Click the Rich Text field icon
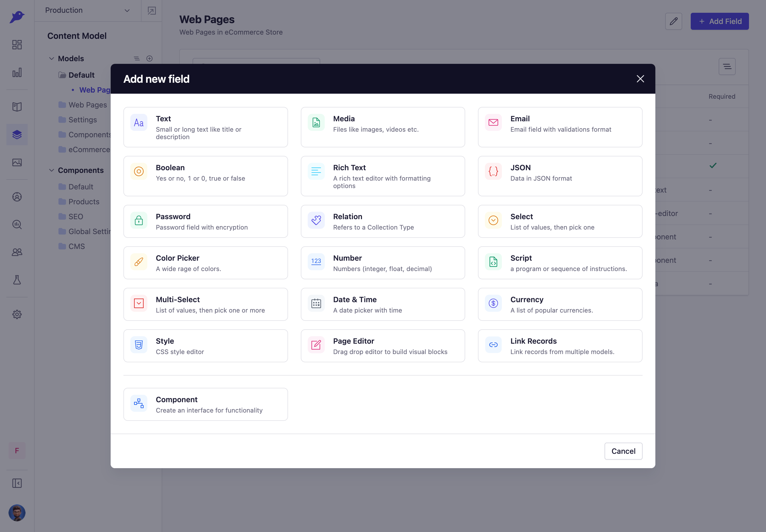This screenshot has height=532, width=766. point(316,171)
